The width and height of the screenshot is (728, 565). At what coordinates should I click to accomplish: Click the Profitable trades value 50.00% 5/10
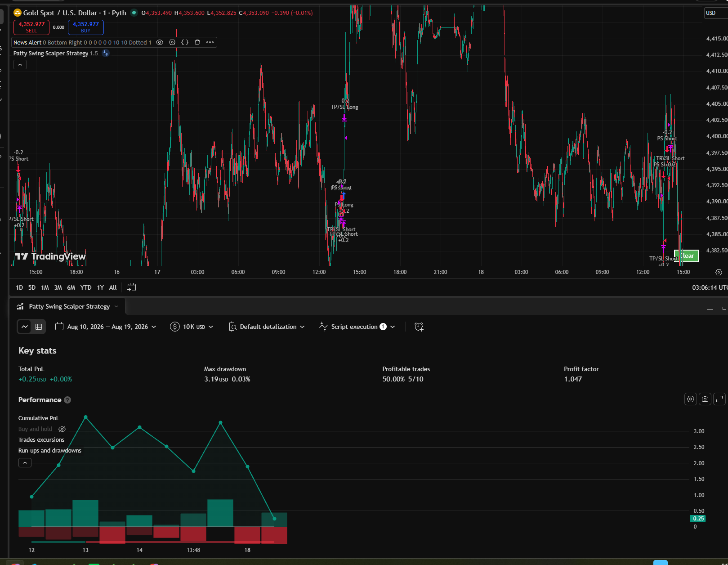pyautogui.click(x=403, y=379)
